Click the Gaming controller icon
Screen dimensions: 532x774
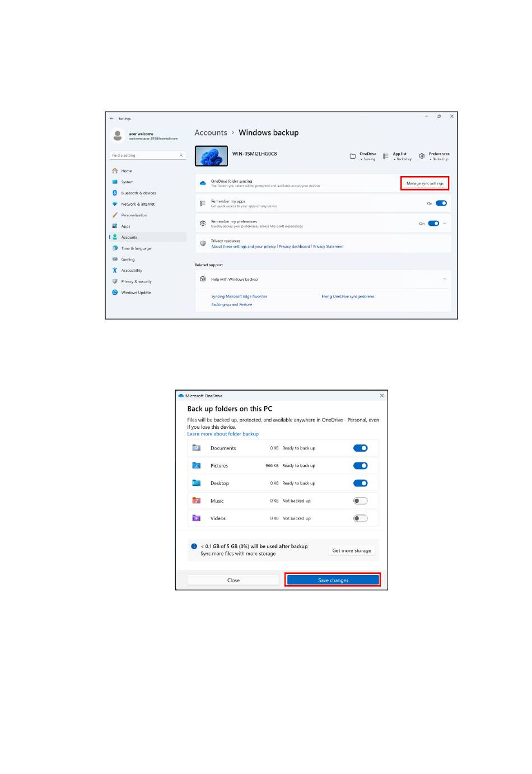pos(115,259)
